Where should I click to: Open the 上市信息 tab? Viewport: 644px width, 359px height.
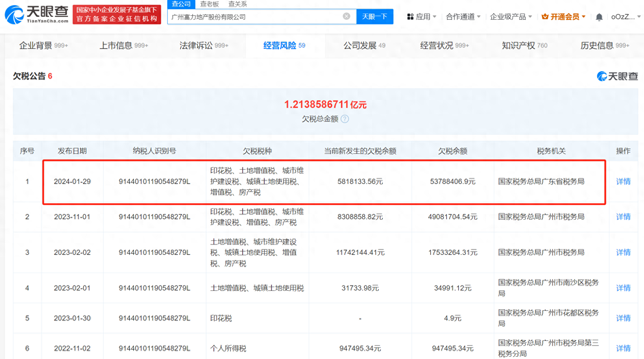point(124,46)
